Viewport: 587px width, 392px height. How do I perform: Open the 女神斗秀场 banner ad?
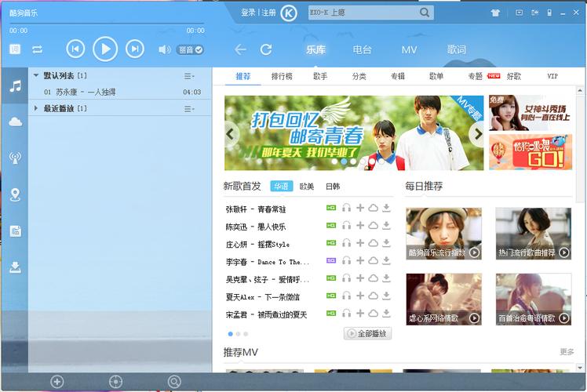(530, 113)
